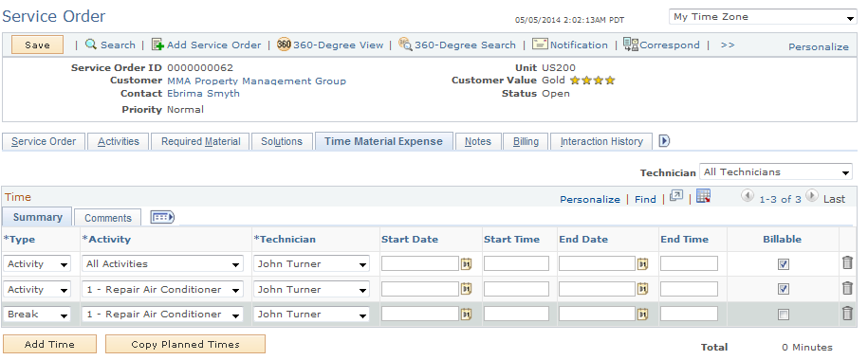This screenshot has height=360, width=868.
Task: Click the Last link in Time grid
Action: 834,199
